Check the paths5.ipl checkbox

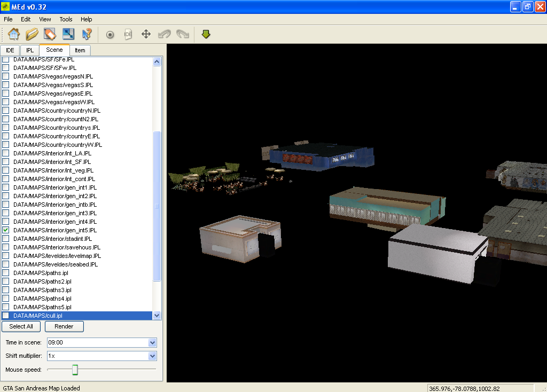point(5,307)
